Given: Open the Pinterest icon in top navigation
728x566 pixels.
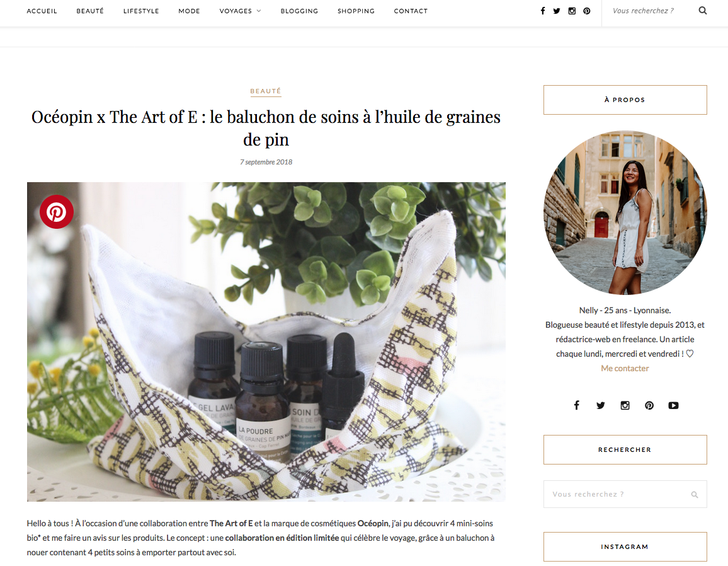Looking at the screenshot, I should pos(587,11).
